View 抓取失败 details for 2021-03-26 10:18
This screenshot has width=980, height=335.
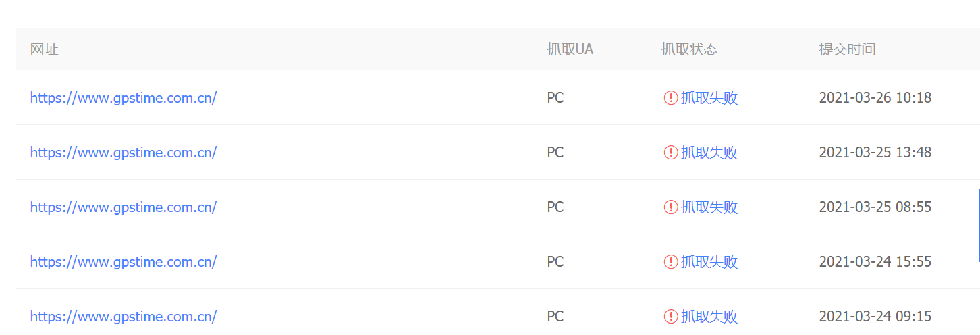coord(709,98)
